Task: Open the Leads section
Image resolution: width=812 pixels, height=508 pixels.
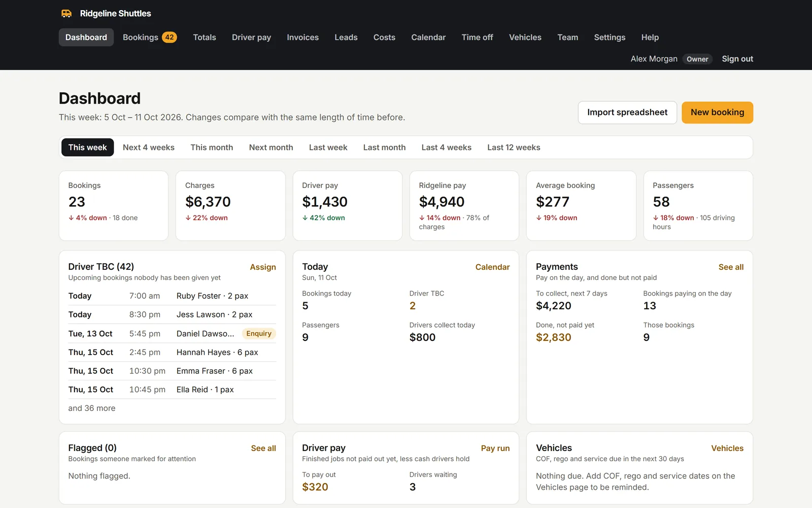Action: [346, 38]
